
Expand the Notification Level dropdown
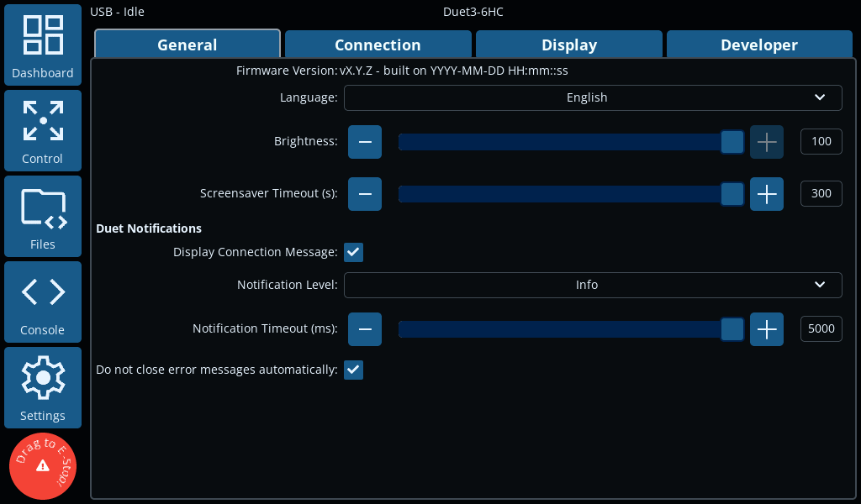[593, 285]
